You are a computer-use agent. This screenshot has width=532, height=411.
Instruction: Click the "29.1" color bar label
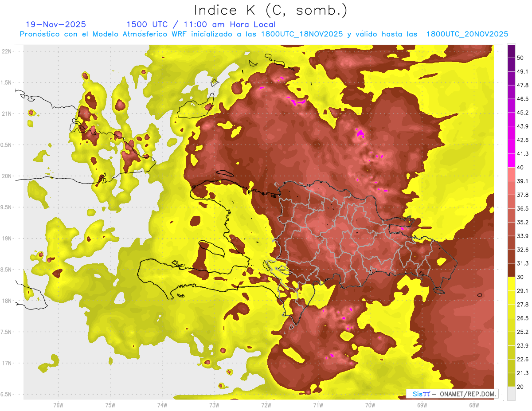[x=522, y=291]
